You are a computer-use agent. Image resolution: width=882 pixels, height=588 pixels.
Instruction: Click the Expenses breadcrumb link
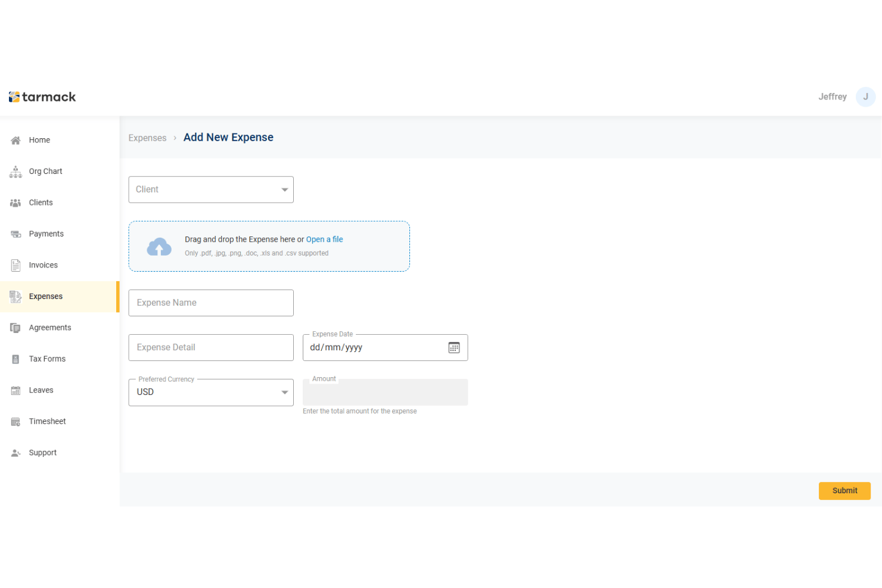pyautogui.click(x=148, y=138)
